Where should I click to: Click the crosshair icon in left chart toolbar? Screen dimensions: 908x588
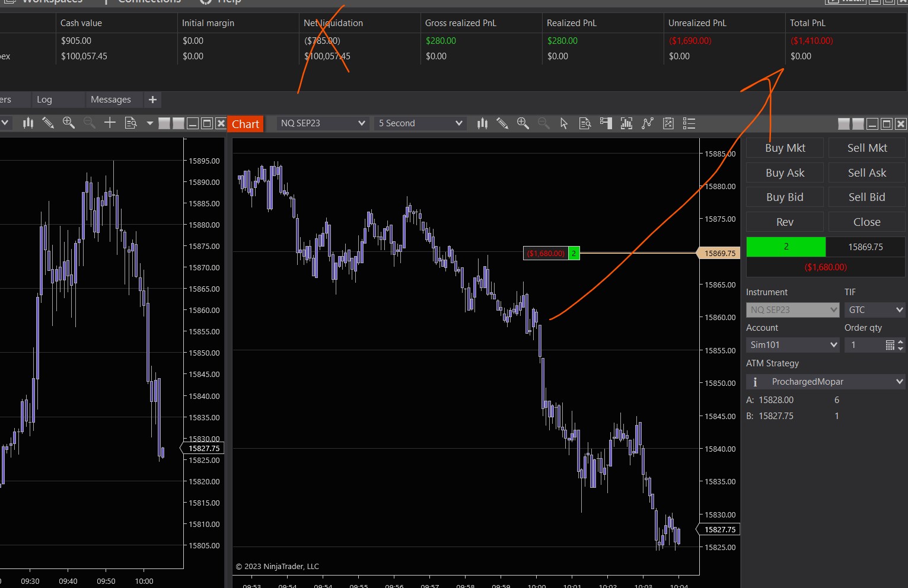(x=110, y=123)
